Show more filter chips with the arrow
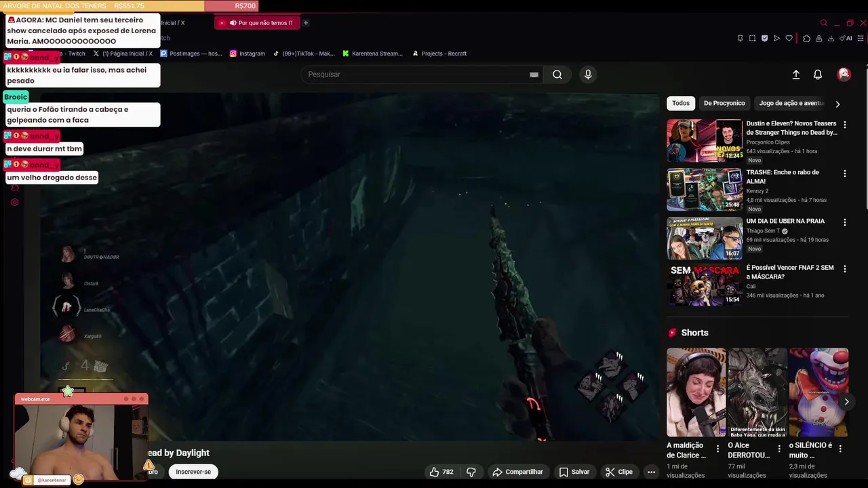 (837, 104)
